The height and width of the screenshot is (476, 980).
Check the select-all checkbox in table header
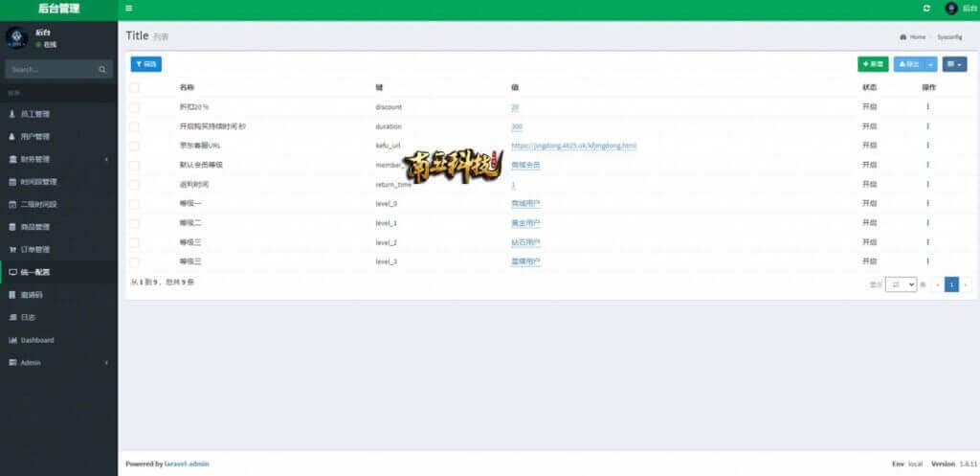[x=135, y=87]
